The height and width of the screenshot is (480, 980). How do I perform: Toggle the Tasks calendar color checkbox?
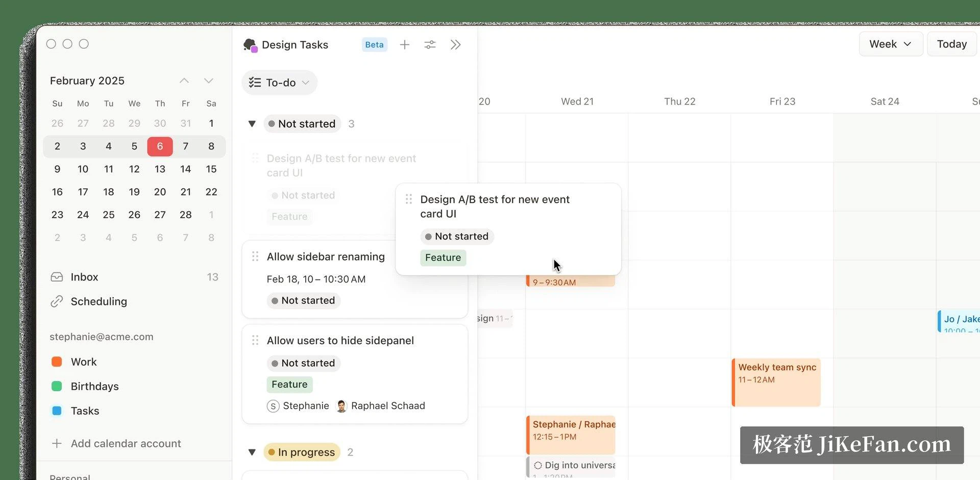[x=57, y=411]
